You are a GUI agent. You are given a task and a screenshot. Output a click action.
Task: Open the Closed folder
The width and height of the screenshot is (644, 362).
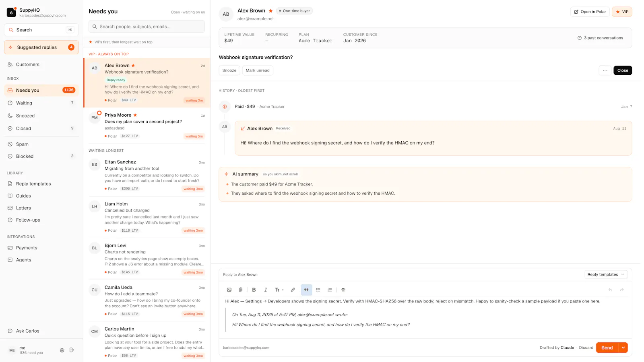coord(41,129)
